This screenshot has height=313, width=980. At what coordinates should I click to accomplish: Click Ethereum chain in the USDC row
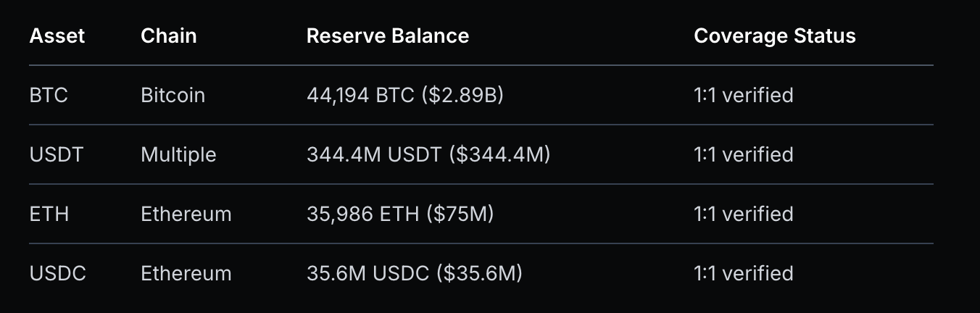[186, 274]
